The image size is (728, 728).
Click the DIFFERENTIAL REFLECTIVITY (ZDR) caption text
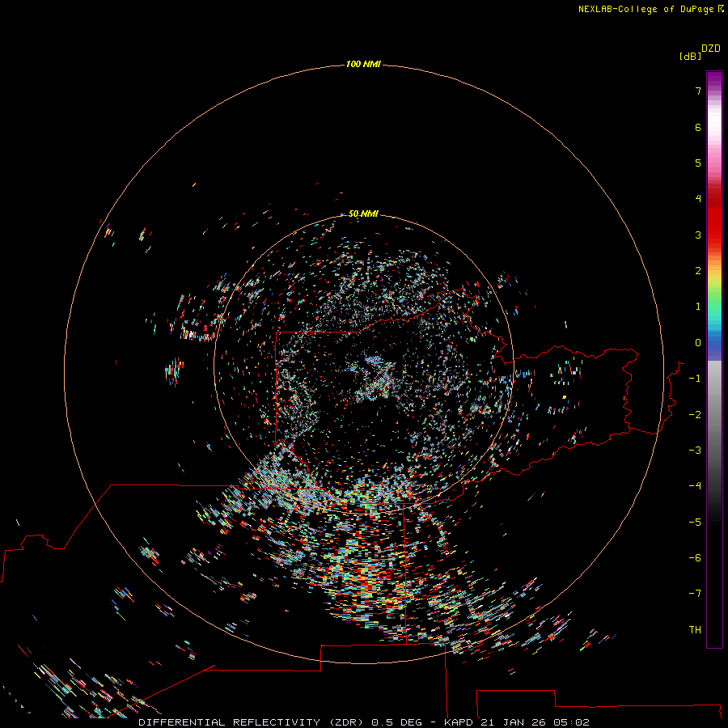pyautogui.click(x=251, y=722)
